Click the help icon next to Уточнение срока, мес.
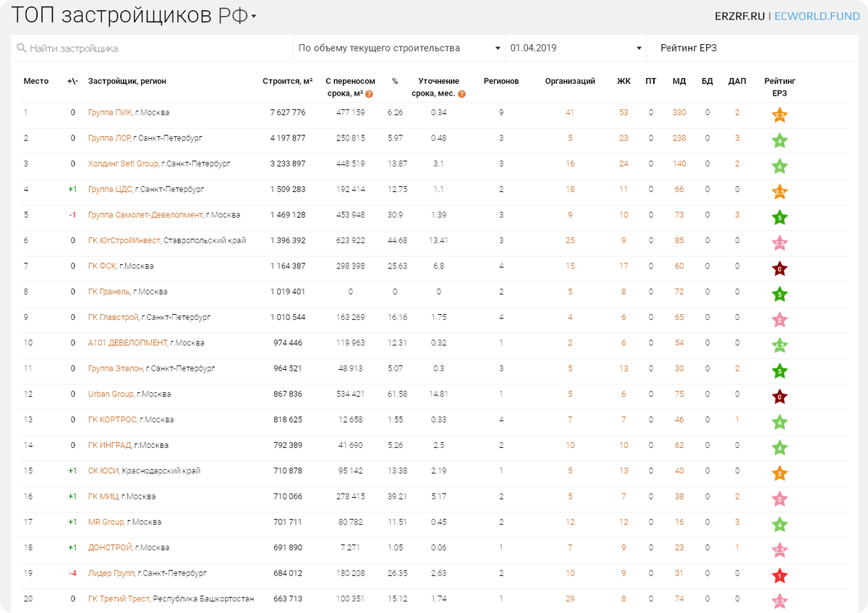The width and height of the screenshot is (868, 613). pyautogui.click(x=461, y=94)
